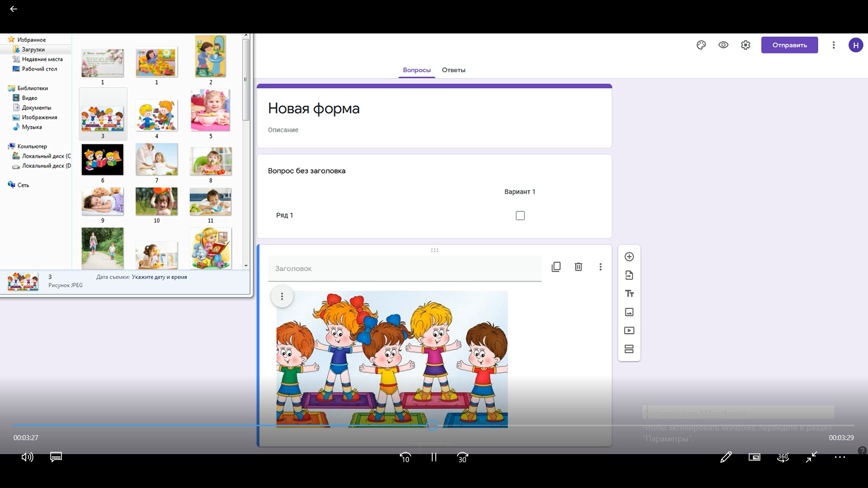Open Сеть in the navigation tree
868x488 pixels.
(23, 185)
